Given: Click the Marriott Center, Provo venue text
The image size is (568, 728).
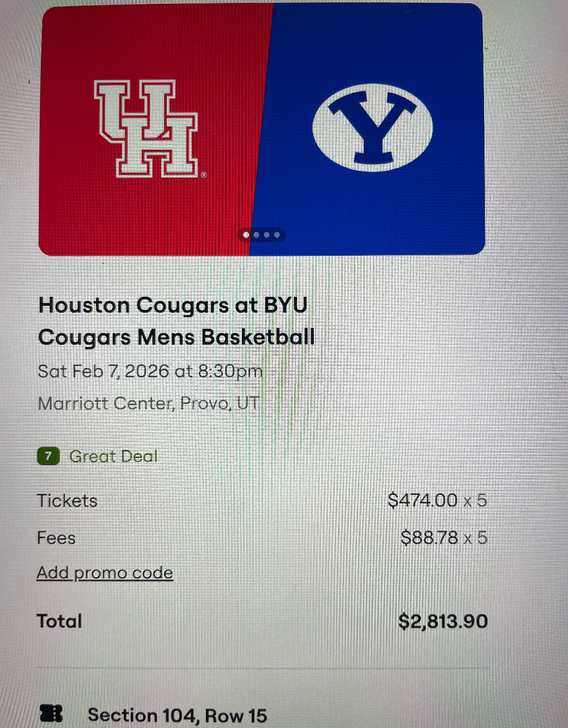Looking at the screenshot, I should point(148,404).
